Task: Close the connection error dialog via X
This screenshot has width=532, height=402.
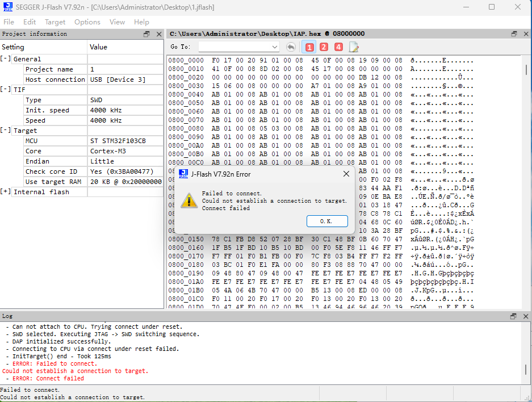Action: 346,174
